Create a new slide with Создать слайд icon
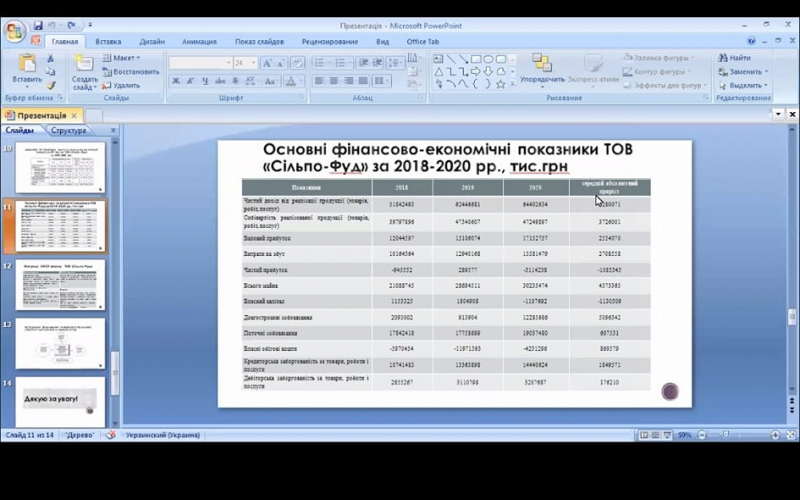Image resolution: width=800 pixels, height=500 pixels. point(84,63)
